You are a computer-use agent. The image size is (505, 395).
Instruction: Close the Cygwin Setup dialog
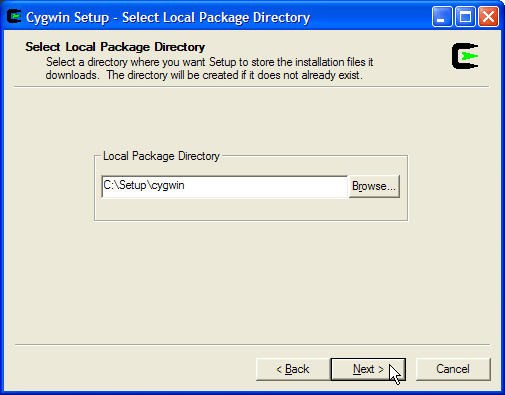coord(488,17)
